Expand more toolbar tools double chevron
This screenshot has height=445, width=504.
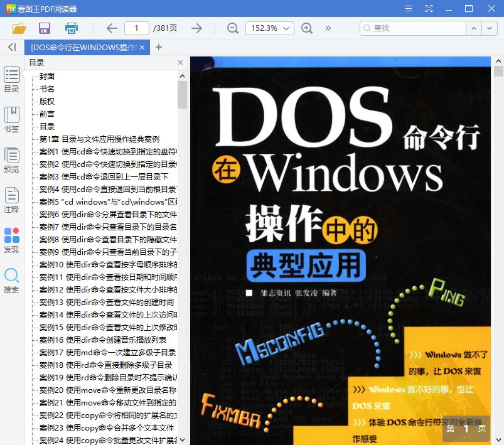tap(328, 28)
